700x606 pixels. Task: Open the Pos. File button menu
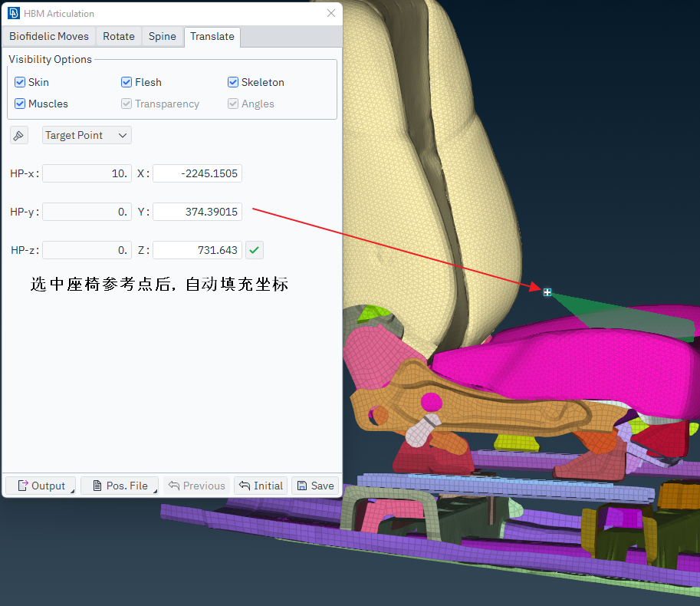coord(120,486)
